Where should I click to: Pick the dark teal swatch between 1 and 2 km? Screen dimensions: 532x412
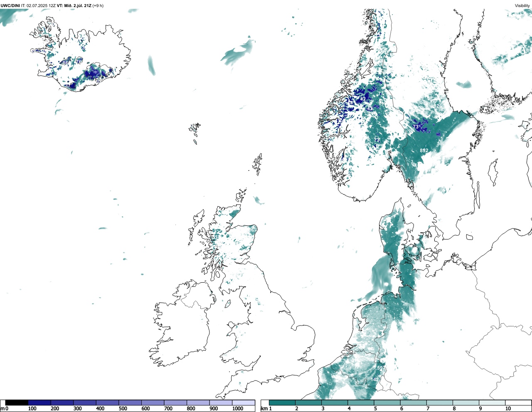(x=282, y=403)
